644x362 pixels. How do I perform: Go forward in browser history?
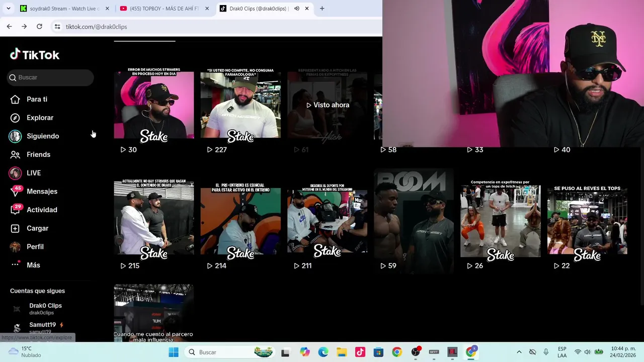(24, 27)
